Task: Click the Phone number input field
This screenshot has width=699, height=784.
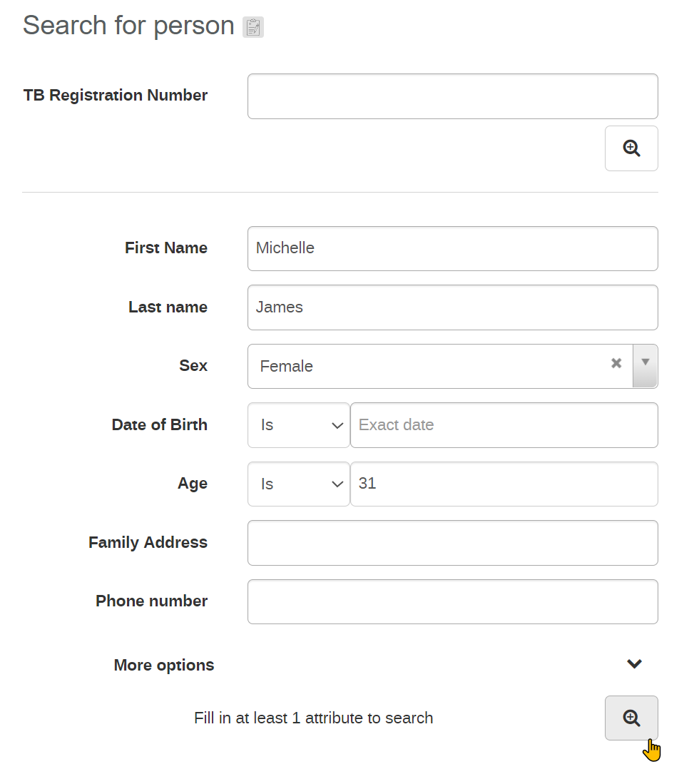Action: pyautogui.click(x=452, y=601)
